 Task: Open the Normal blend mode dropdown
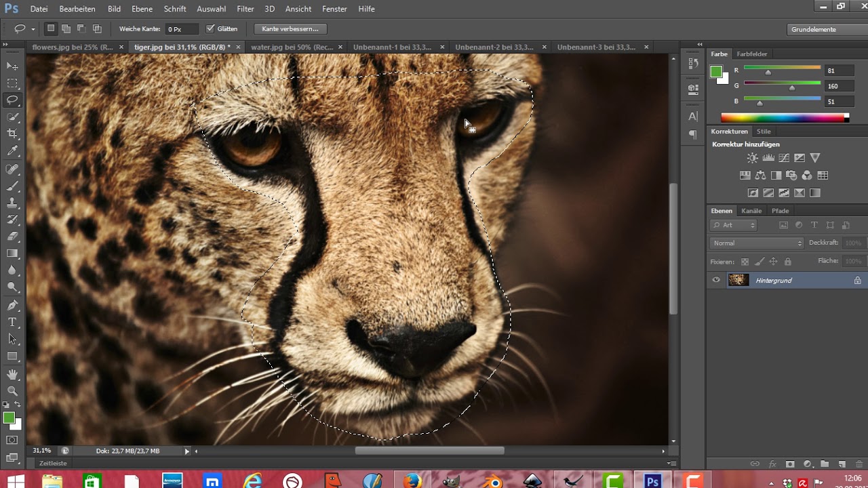pos(757,243)
